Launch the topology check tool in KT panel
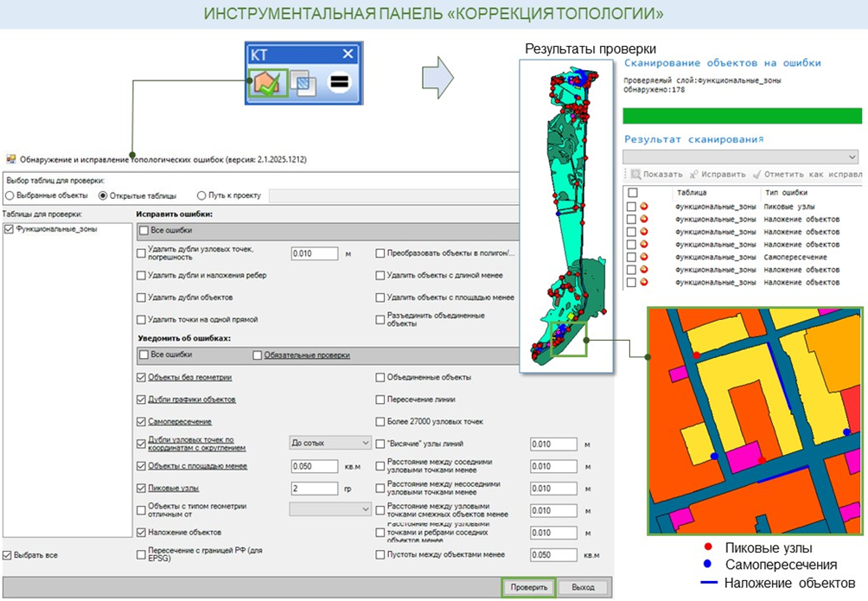 [x=266, y=84]
